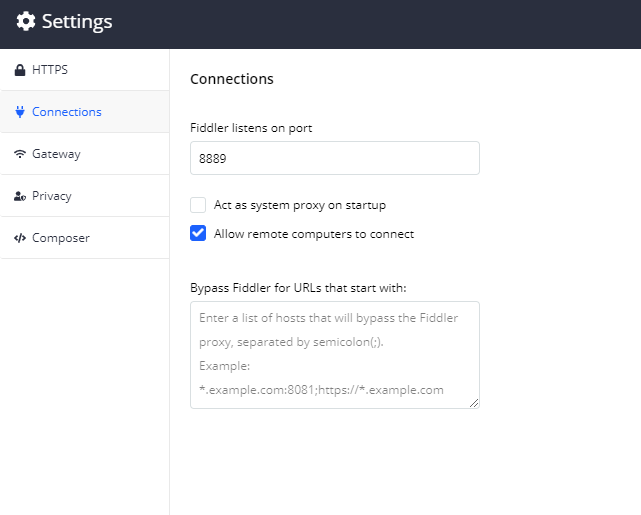Click the Settings title text

(x=77, y=22)
